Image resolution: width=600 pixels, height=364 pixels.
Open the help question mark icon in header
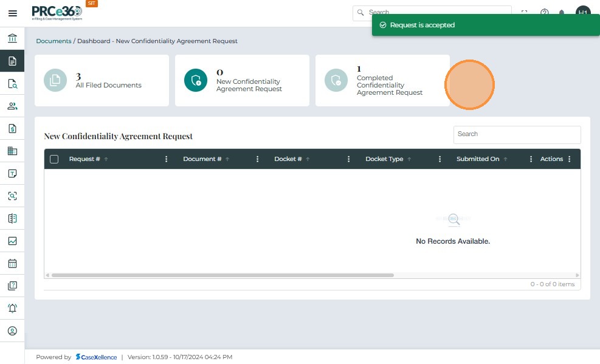(x=544, y=12)
